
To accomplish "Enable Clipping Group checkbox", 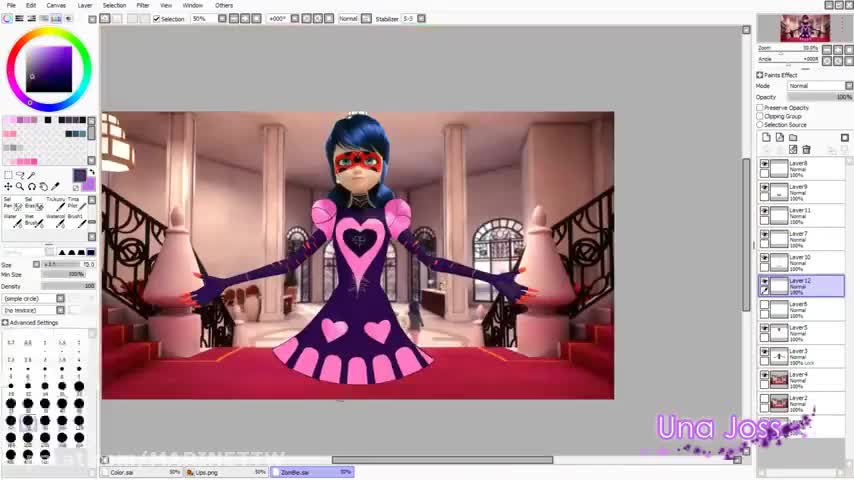I will point(760,116).
